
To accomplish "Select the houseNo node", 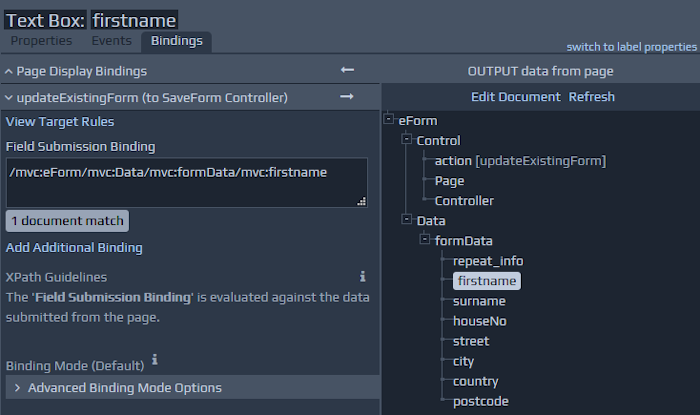I will click(480, 321).
